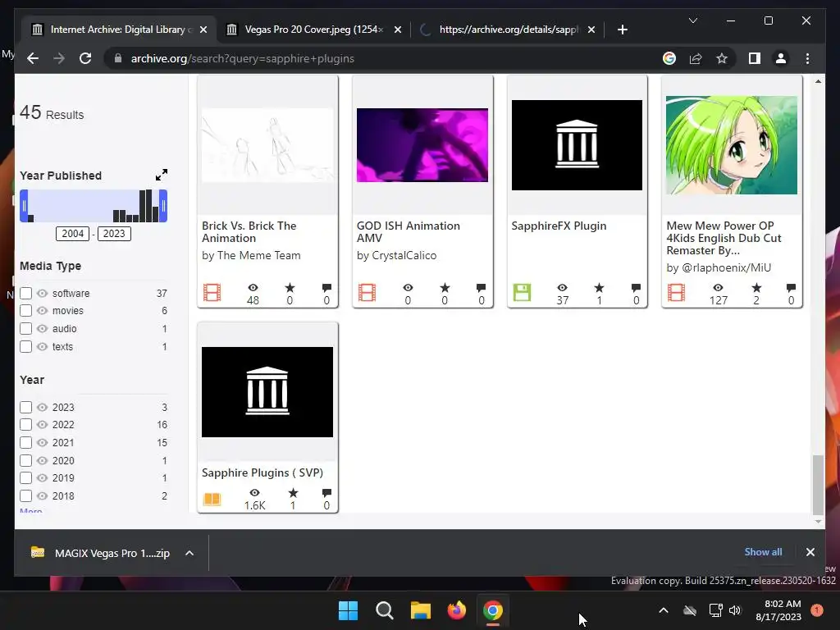The height and width of the screenshot is (630, 840).
Task: Show hidden system tray icons
Action: click(x=663, y=610)
